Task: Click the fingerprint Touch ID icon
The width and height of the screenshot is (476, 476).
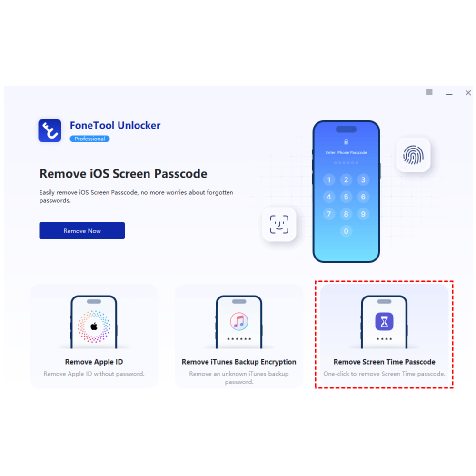Action: tap(413, 155)
